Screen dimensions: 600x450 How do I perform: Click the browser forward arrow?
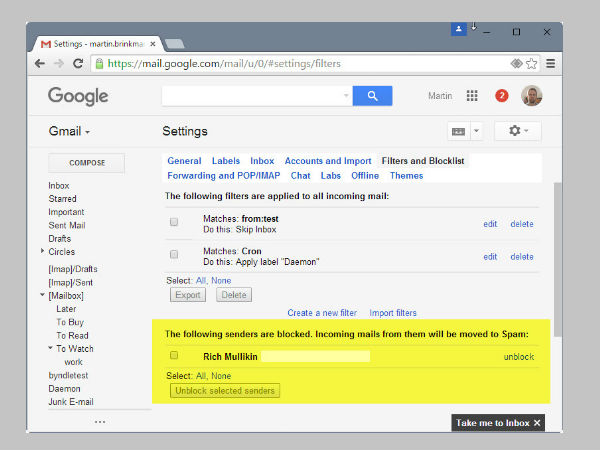pyautogui.click(x=59, y=64)
